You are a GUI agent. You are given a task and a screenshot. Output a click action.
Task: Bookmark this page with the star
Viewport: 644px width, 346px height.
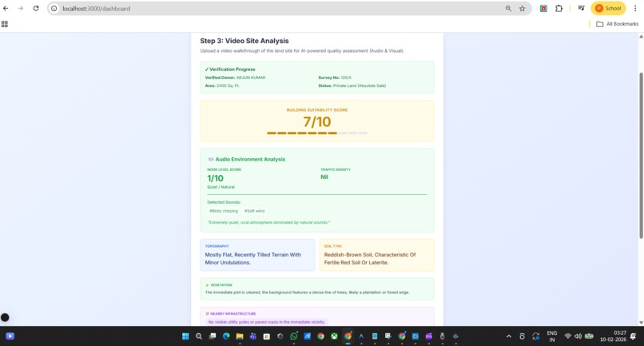pos(522,8)
